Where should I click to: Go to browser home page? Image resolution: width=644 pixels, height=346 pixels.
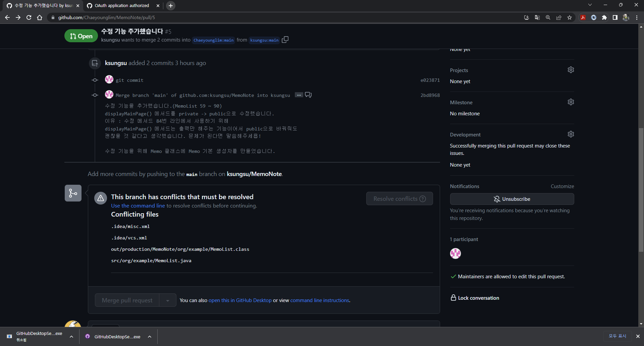pos(40,17)
